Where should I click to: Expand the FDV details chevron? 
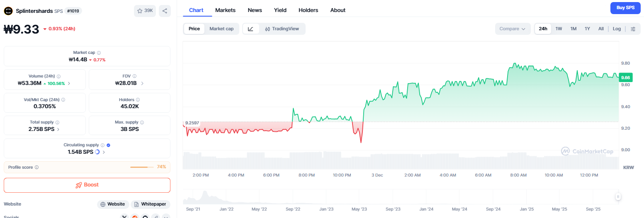tap(142, 83)
